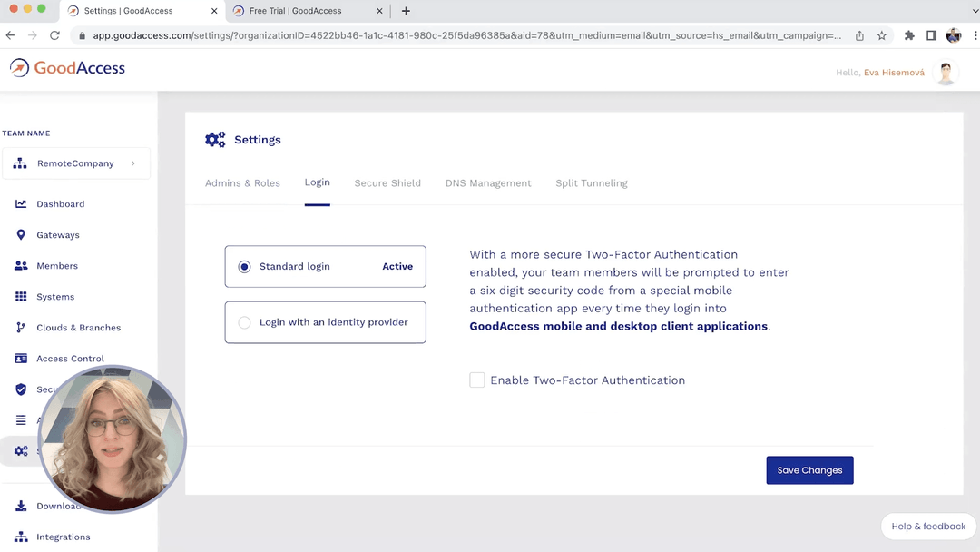Click the Settings gear icon
980x552 pixels.
[x=20, y=450]
